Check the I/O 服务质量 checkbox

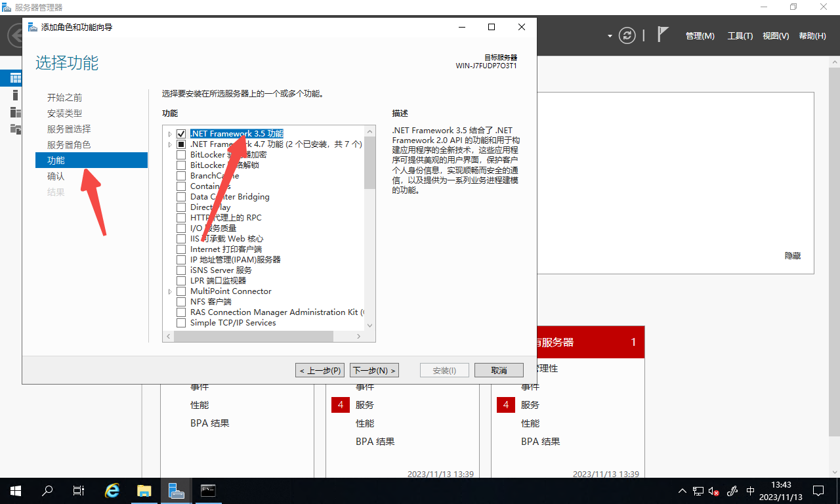(x=181, y=228)
